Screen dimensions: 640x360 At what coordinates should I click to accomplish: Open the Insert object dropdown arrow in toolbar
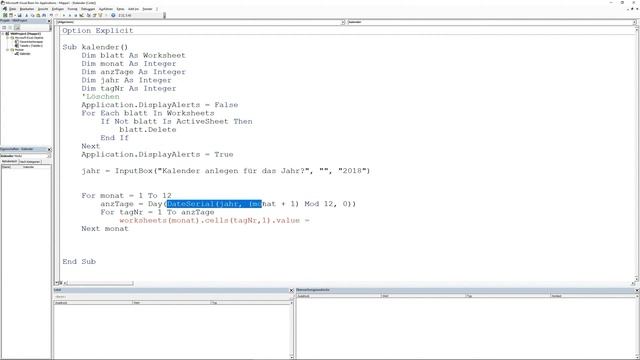tap(15, 15)
